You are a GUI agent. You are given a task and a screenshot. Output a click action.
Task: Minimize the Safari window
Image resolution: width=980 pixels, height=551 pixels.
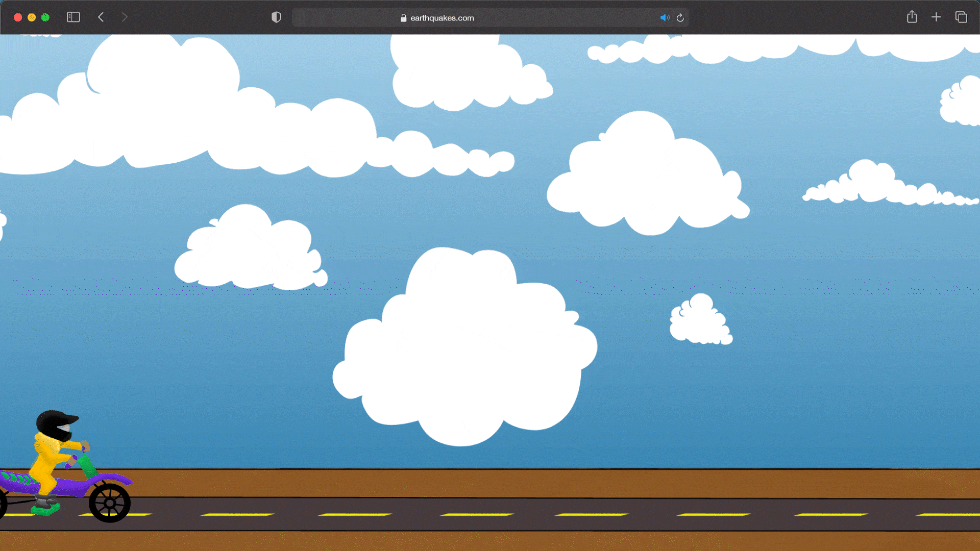click(32, 17)
